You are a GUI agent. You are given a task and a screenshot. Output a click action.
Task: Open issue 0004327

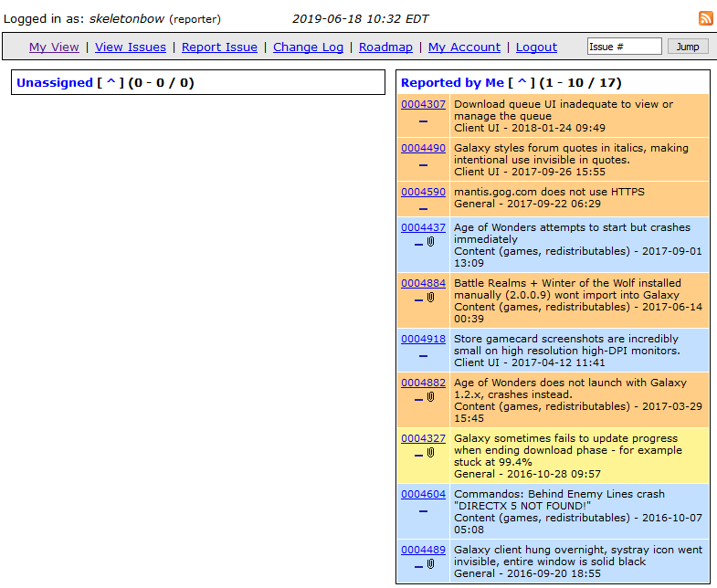click(x=423, y=439)
